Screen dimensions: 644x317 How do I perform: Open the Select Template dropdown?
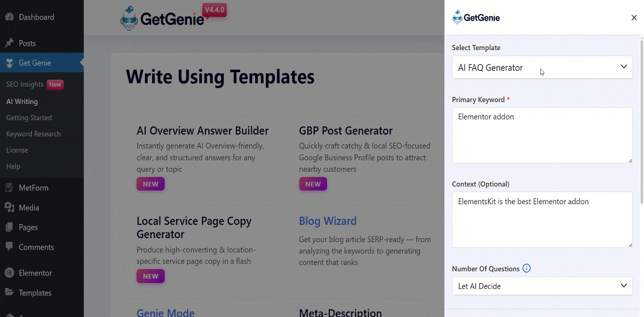[x=542, y=67]
